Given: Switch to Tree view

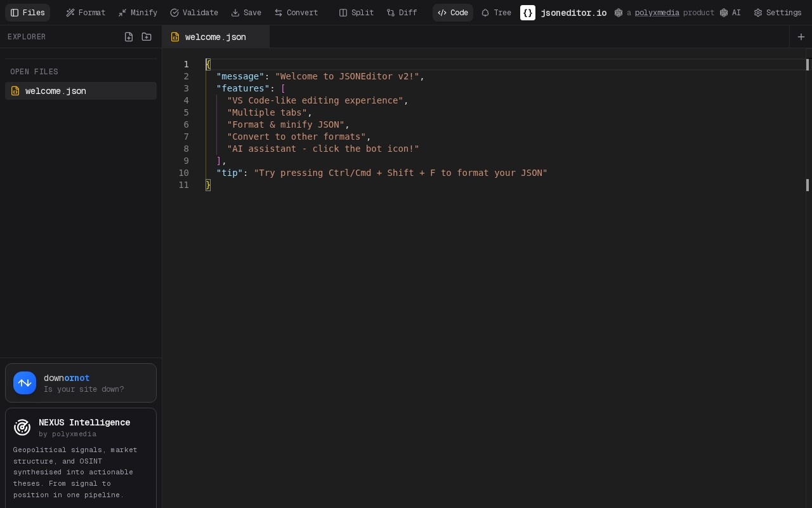Looking at the screenshot, I should coord(496,13).
